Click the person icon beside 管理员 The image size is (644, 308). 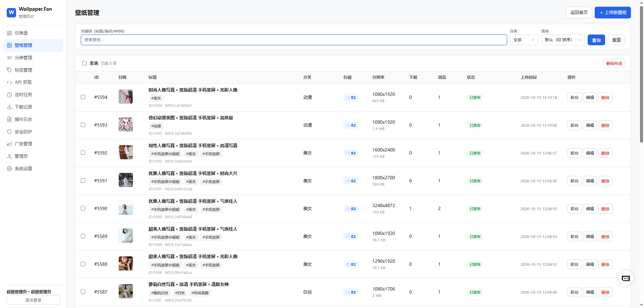[9, 157]
